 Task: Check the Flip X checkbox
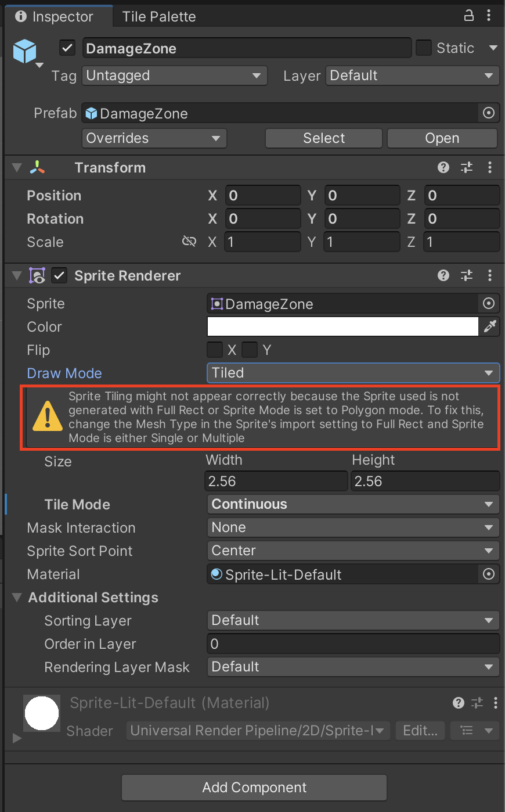tap(215, 350)
